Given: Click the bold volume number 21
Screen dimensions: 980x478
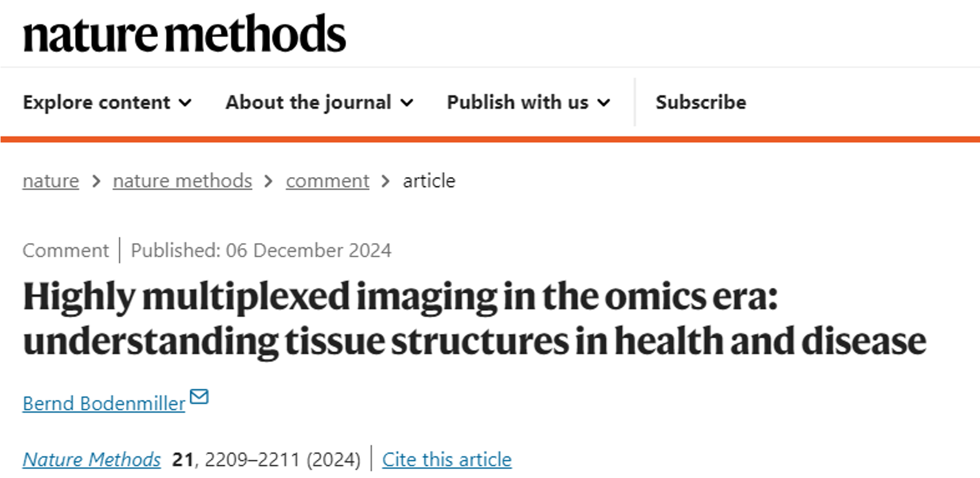Looking at the screenshot, I should tap(183, 460).
